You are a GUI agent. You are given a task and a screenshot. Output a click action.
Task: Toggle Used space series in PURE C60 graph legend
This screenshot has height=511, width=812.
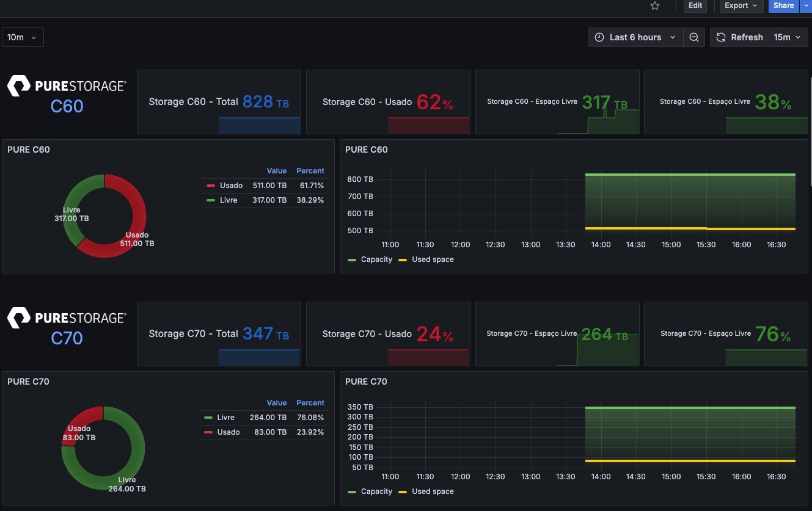433,259
